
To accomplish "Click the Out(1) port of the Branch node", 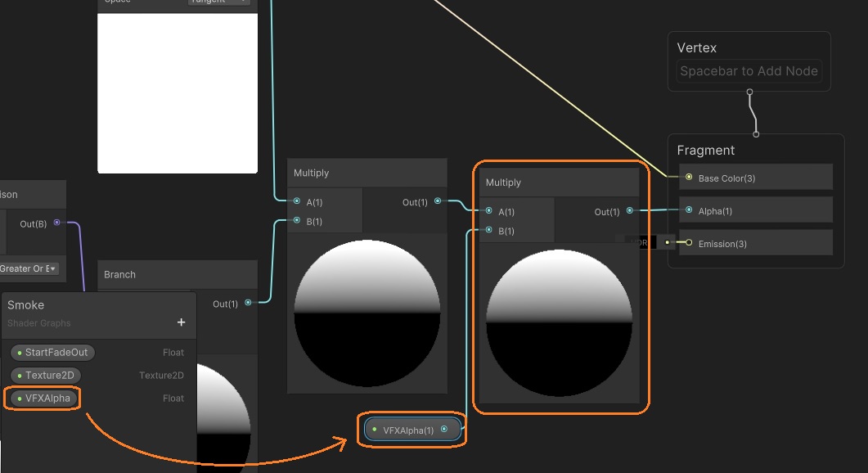I will click(x=248, y=303).
